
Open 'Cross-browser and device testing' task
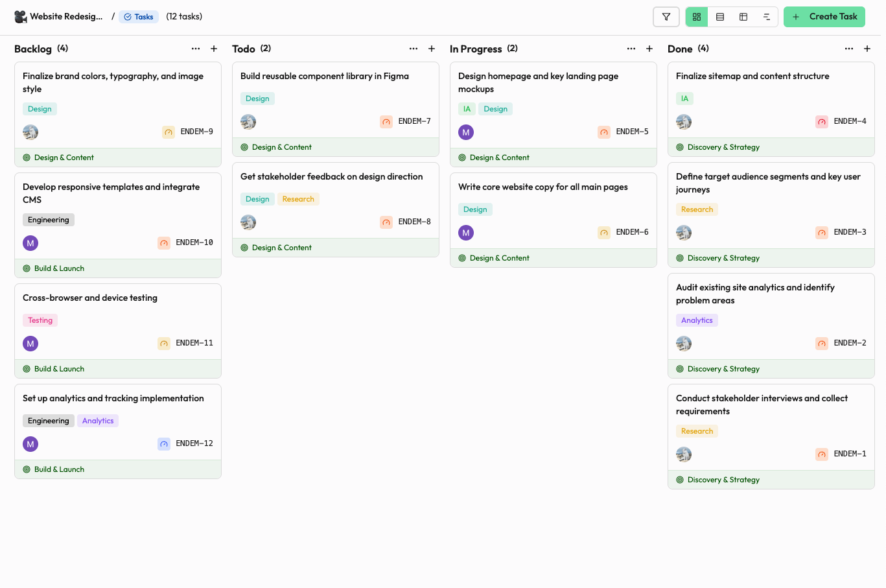[90, 298]
